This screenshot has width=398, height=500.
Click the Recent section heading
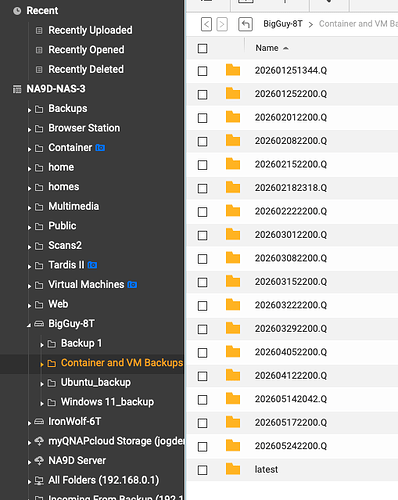pos(42,11)
